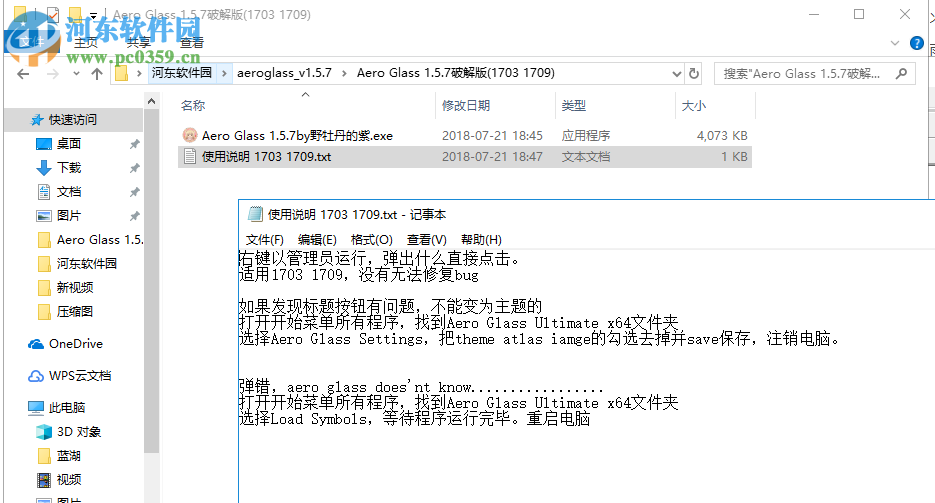
Task: Sort files by 修改日期 column
Action: pyautogui.click(x=466, y=106)
